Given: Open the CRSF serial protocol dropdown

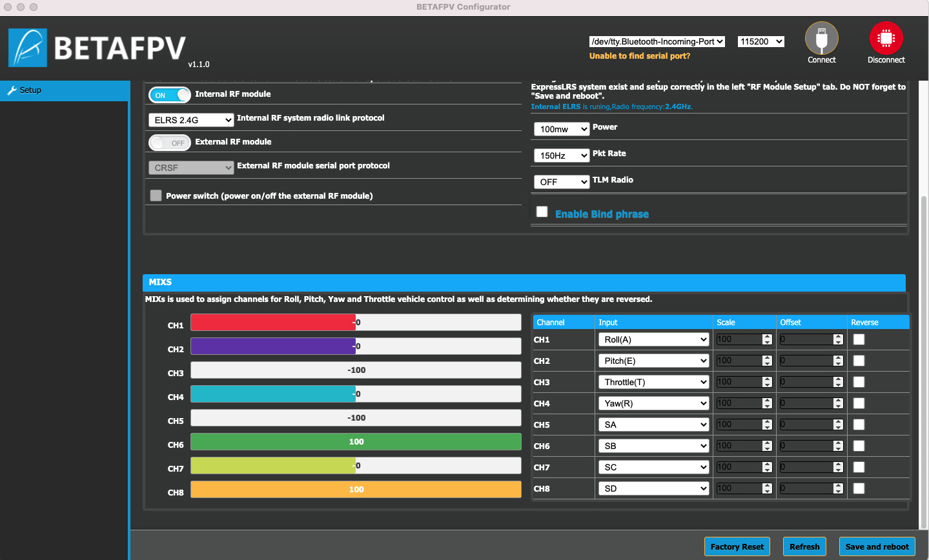Looking at the screenshot, I should (x=191, y=168).
